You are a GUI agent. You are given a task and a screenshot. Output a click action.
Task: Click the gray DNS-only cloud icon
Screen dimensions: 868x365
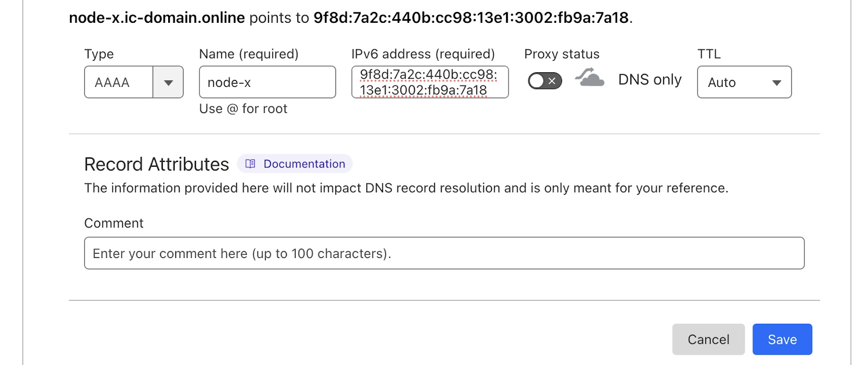[x=590, y=77]
